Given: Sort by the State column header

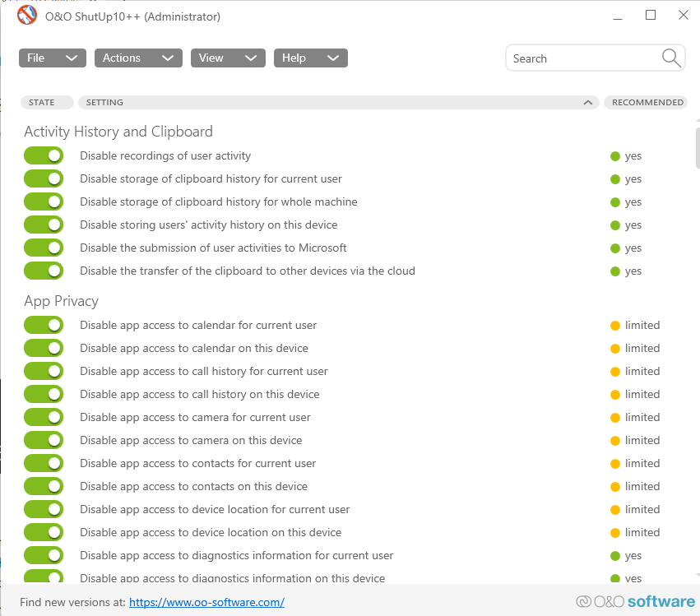Looking at the screenshot, I should 42,103.
